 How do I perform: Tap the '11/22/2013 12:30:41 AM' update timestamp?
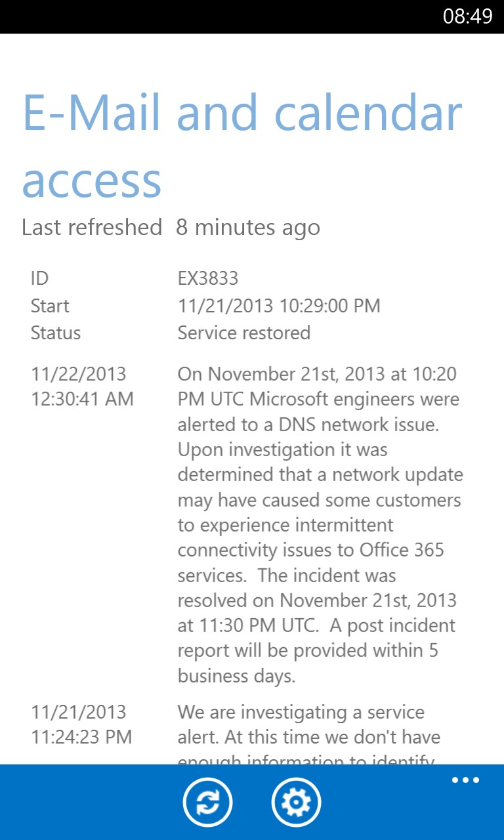82,387
